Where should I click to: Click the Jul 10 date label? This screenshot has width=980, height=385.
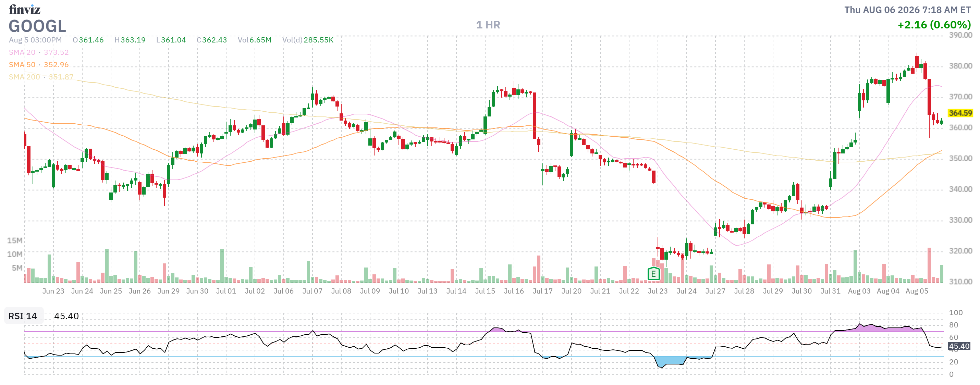399,291
